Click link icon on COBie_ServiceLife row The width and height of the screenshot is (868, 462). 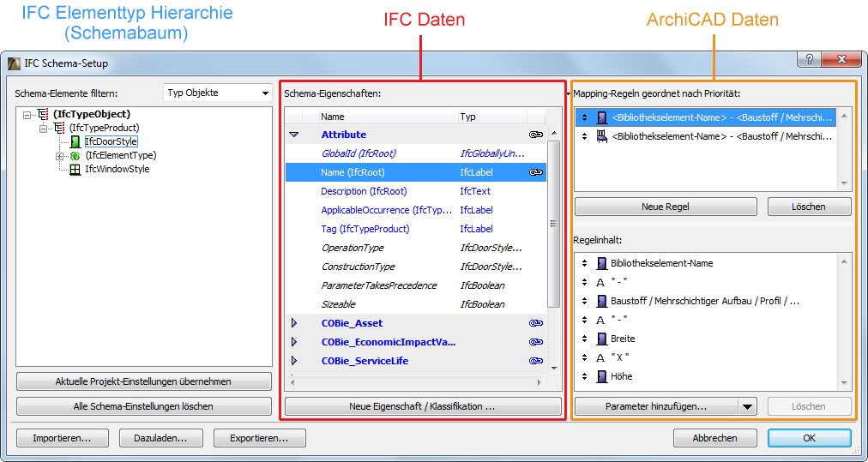click(x=535, y=361)
